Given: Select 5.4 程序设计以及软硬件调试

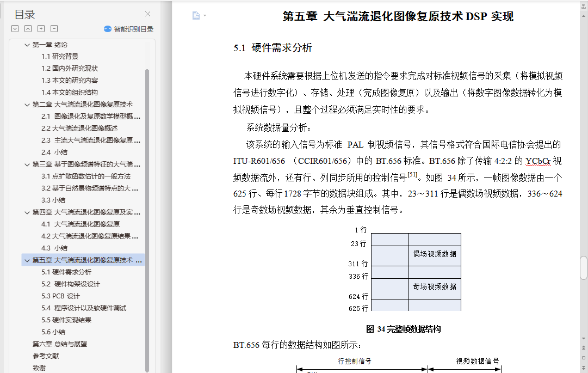Looking at the screenshot, I should click(84, 308).
